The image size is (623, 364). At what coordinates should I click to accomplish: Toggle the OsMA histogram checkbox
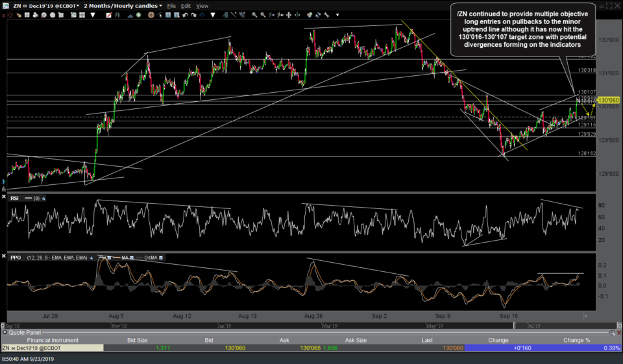tap(161, 258)
